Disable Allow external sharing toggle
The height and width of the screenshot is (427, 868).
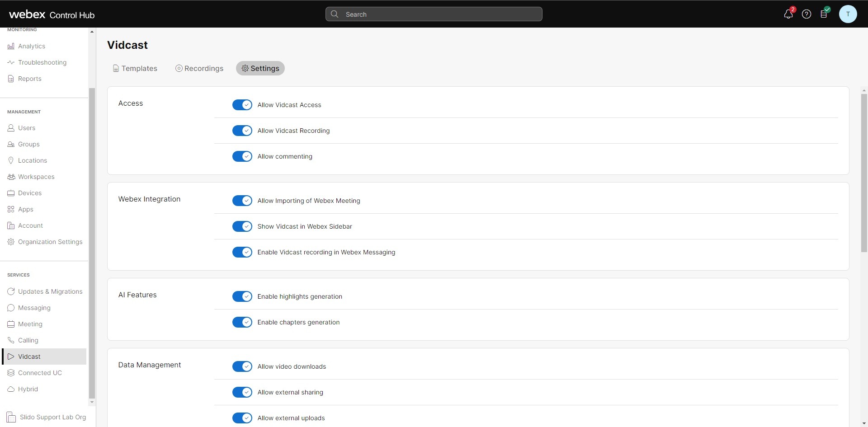(x=242, y=392)
